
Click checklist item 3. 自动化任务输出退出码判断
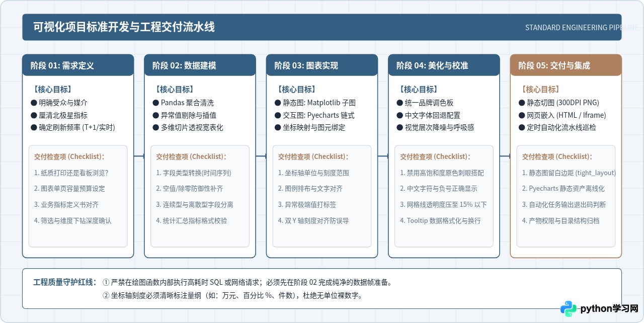pos(564,205)
